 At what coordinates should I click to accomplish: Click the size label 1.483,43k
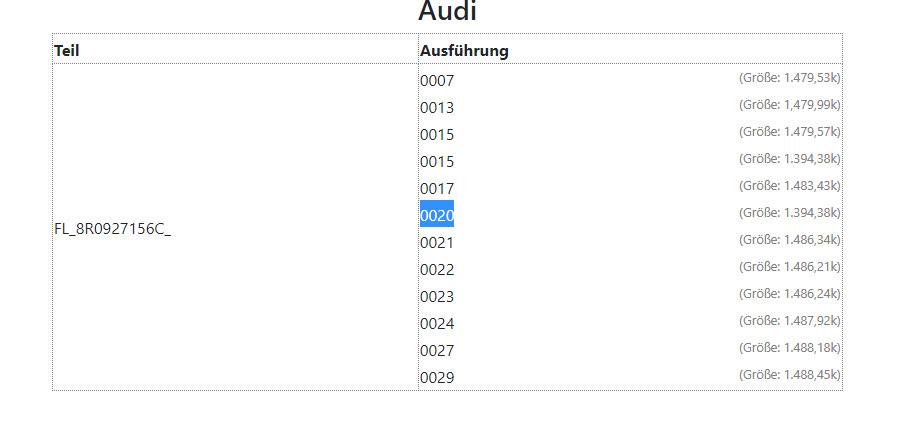tap(789, 186)
